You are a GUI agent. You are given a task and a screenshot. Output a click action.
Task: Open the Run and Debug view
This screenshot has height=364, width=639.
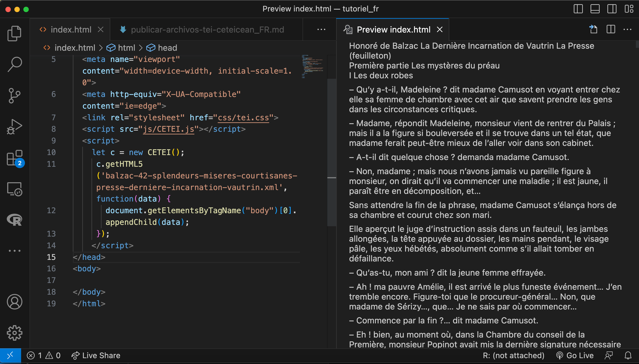(x=14, y=127)
